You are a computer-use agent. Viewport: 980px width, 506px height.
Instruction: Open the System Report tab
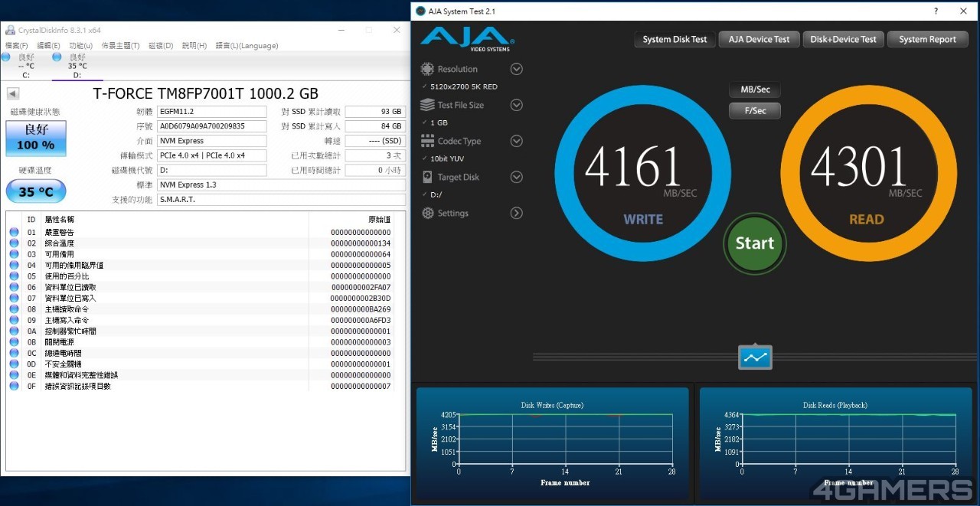click(x=927, y=39)
